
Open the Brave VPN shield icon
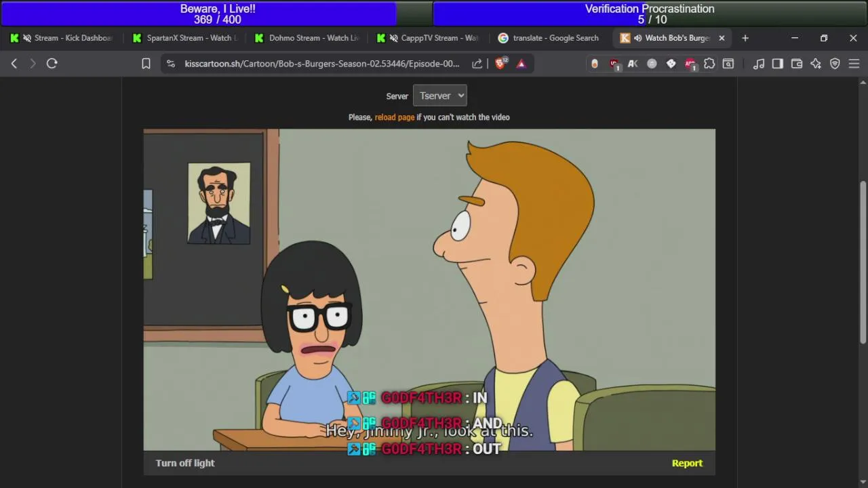tap(835, 64)
